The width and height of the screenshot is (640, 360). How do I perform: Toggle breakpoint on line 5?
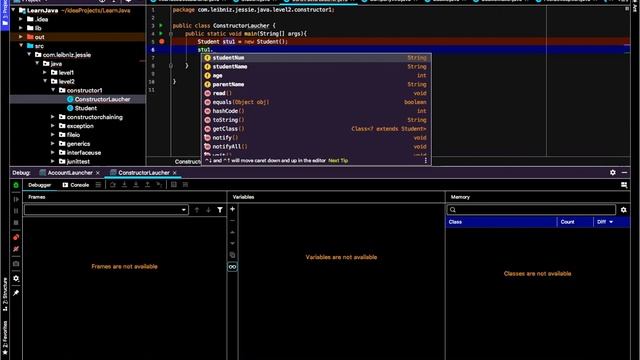coord(162,42)
